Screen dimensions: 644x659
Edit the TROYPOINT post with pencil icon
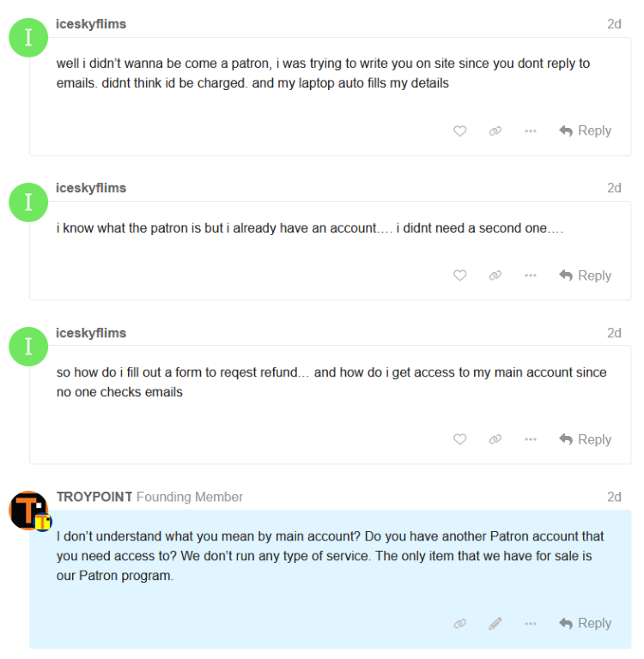click(495, 624)
